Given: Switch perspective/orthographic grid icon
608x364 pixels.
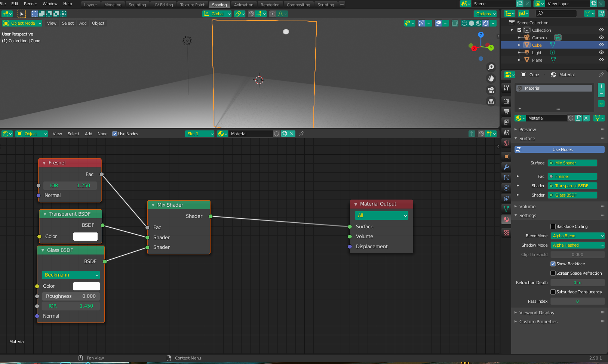Looking at the screenshot, I should point(491,101).
